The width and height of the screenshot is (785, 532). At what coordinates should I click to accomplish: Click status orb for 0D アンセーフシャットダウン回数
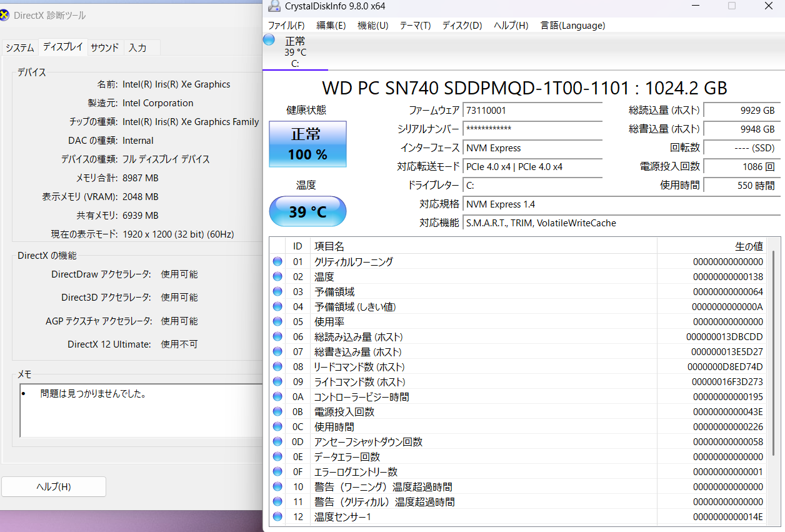(x=277, y=442)
